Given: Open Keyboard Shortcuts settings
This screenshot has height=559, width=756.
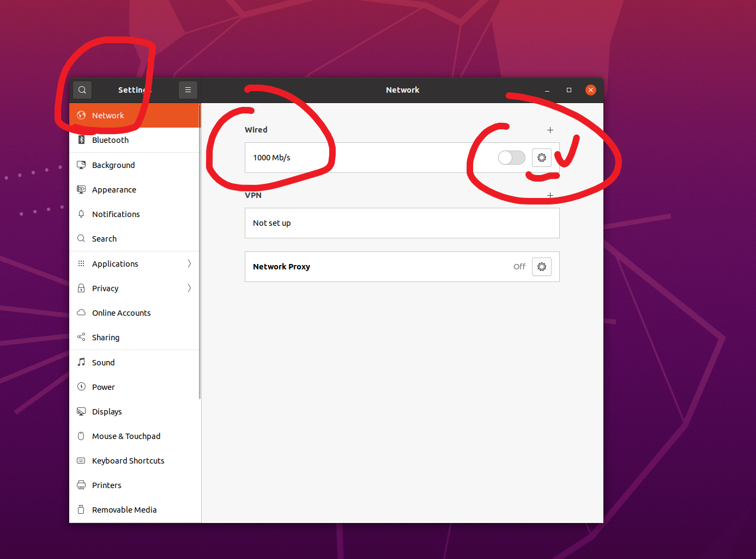Looking at the screenshot, I should [135, 461].
